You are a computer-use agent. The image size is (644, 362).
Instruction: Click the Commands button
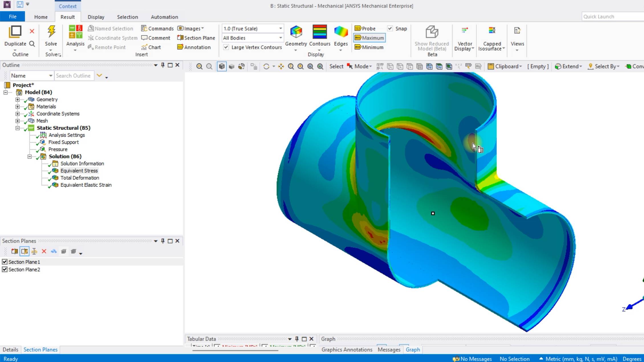157,29
